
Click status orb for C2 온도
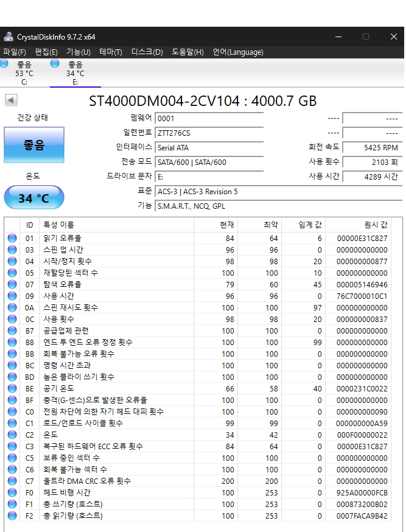coord(12,435)
